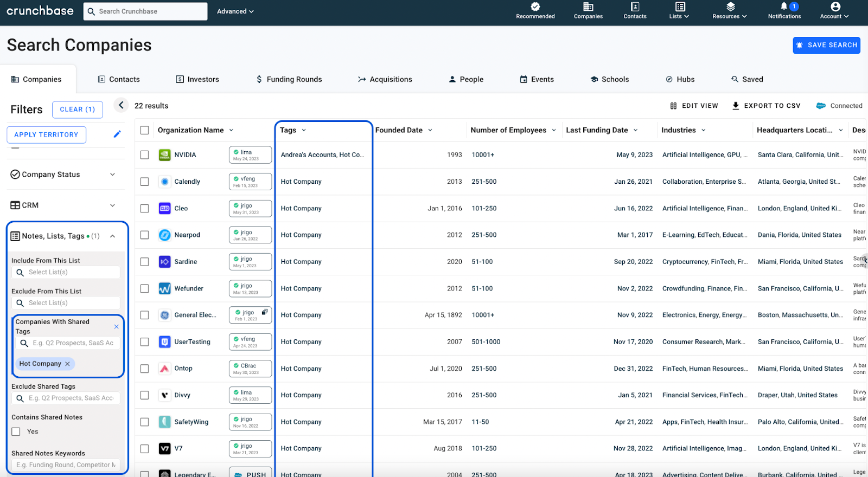Remove the Hot Company tag chip

pyautogui.click(x=68, y=364)
